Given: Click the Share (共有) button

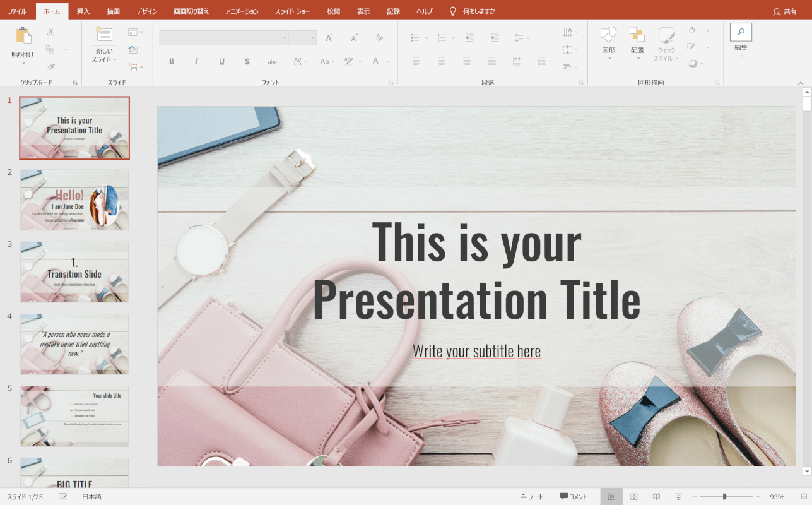Looking at the screenshot, I should (x=785, y=11).
